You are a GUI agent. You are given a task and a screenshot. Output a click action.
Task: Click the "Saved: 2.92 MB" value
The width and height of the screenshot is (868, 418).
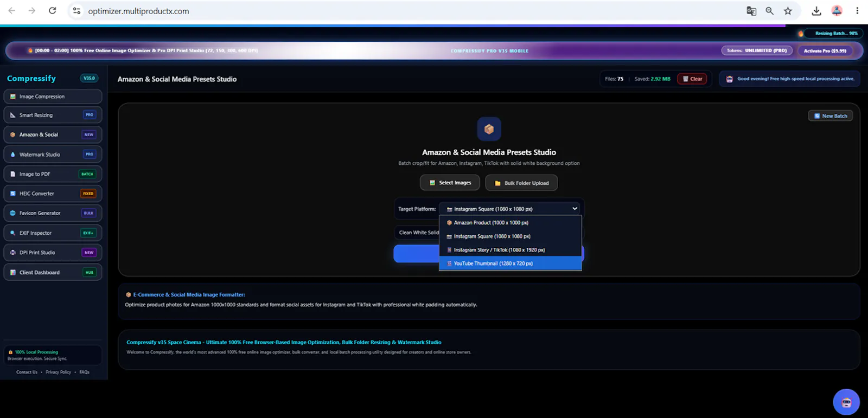(660, 79)
